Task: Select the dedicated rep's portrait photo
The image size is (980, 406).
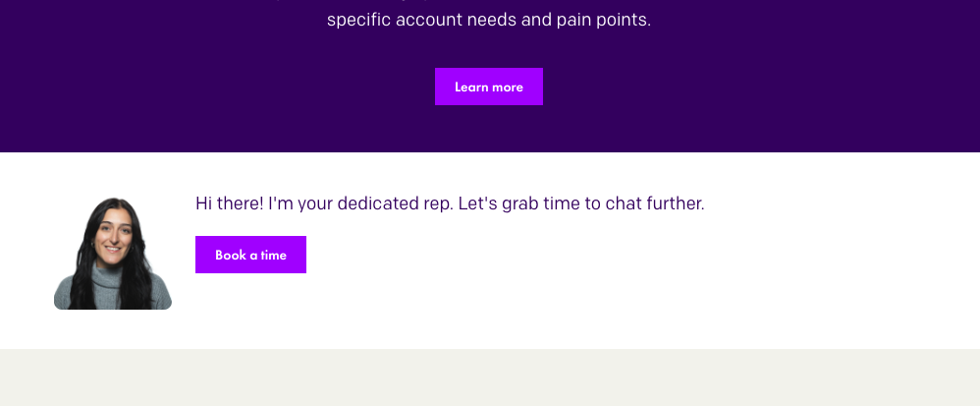Action: [113, 254]
